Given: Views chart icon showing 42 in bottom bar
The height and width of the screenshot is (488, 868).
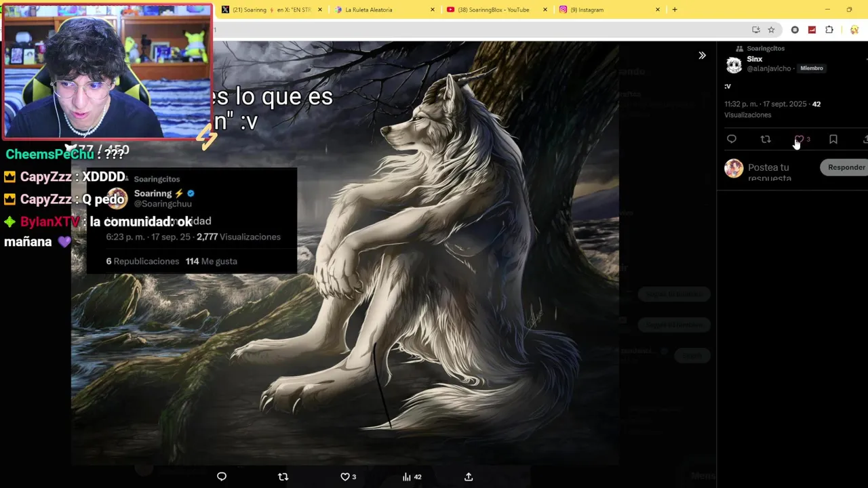Looking at the screenshot, I should [412, 476].
